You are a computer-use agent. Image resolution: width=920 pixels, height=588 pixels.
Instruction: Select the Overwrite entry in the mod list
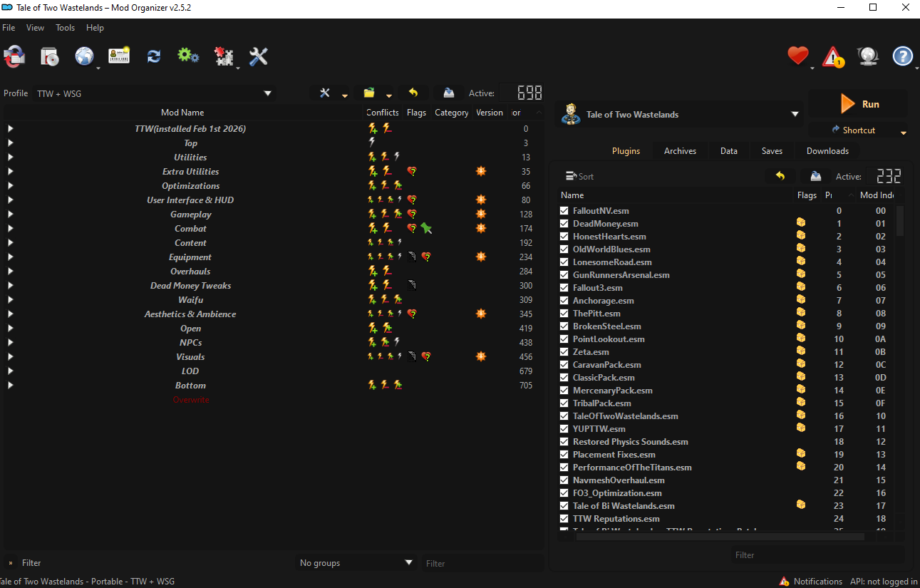(191, 400)
